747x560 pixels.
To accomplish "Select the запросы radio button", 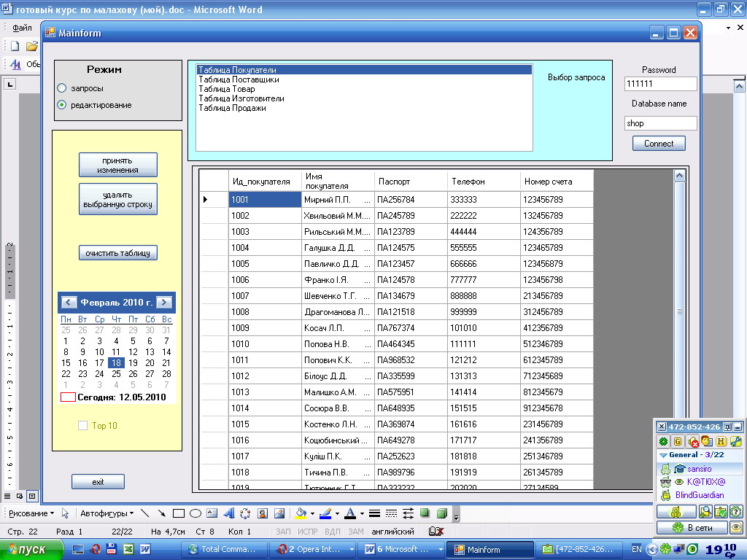I will pyautogui.click(x=61, y=88).
